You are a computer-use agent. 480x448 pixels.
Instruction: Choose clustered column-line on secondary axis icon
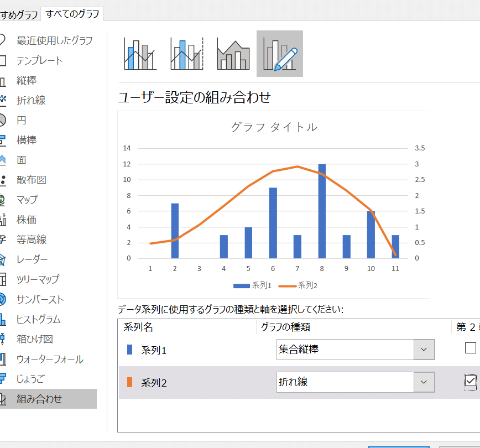tap(187, 54)
